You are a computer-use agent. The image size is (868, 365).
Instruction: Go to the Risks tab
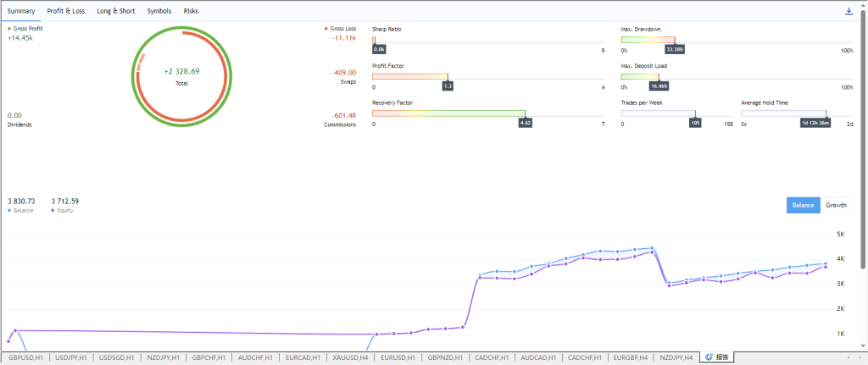[191, 11]
